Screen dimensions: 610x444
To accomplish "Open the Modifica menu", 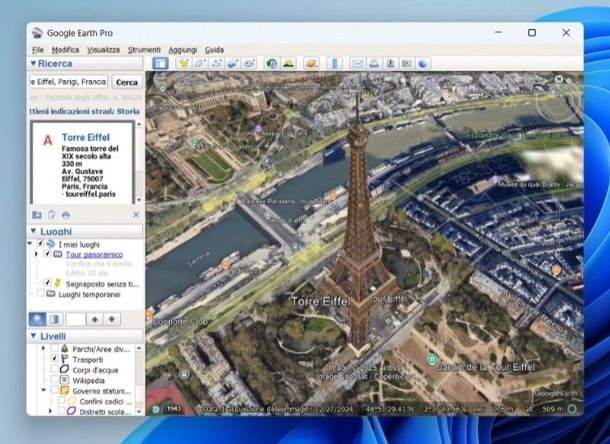I will [65, 50].
